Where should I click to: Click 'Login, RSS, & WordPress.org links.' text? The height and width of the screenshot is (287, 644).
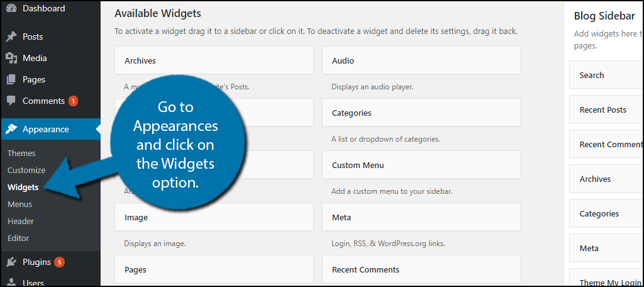pos(388,244)
